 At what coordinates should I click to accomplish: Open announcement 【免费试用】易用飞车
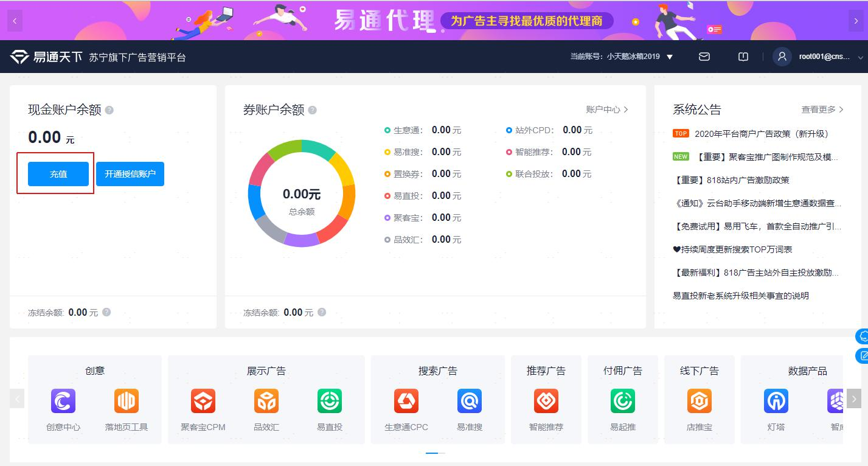(x=757, y=226)
